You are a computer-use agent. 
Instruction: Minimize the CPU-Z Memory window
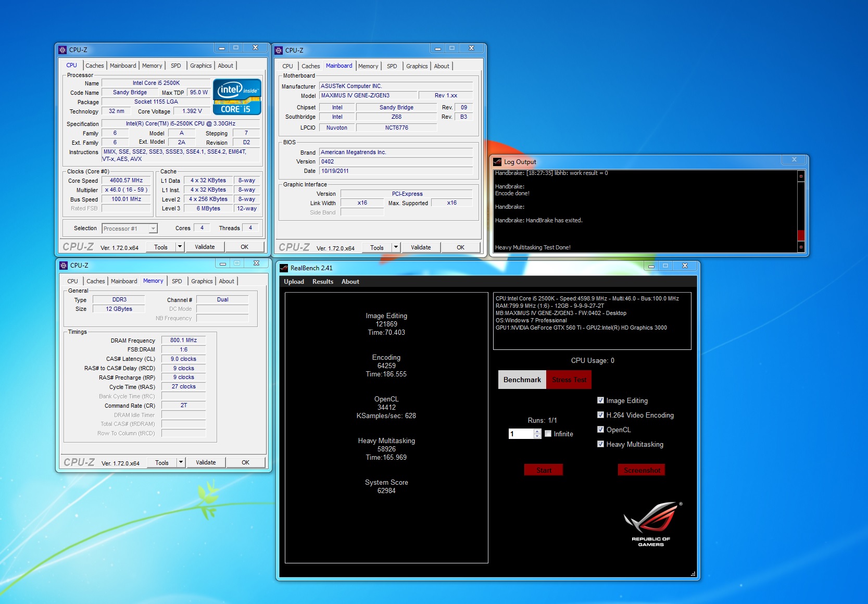223,263
